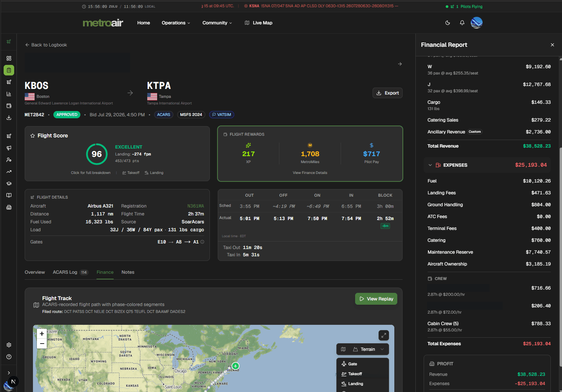Switch to the ACARS Log tab
Screen dimensions: 562x392
pos(70,272)
